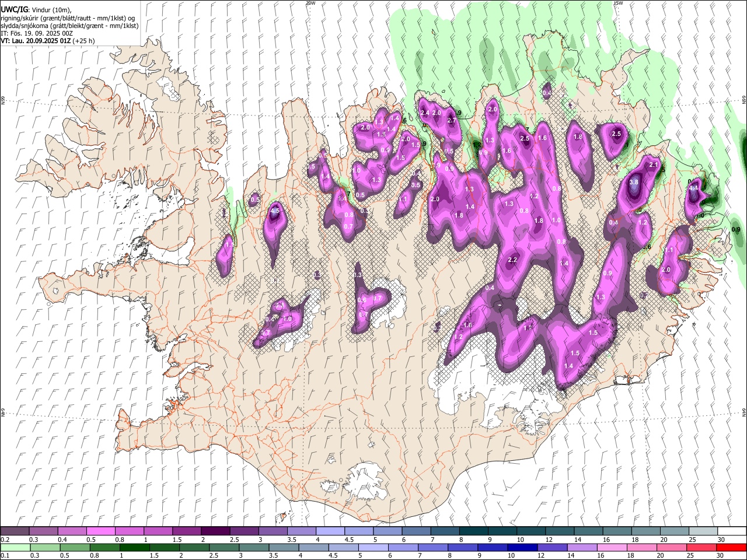747x560 pixels.
Task: Pick the light pink 16–18 rain swatch
Action: (611, 547)
